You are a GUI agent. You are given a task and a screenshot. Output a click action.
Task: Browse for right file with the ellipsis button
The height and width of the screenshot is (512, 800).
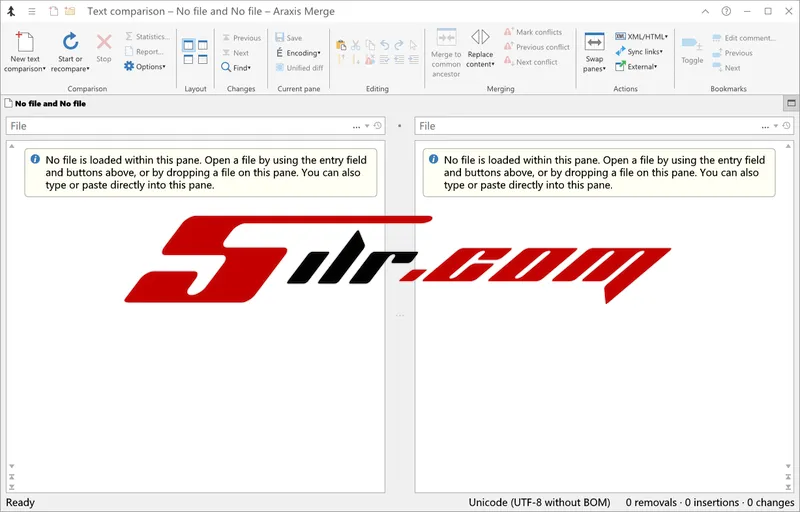[765, 126]
